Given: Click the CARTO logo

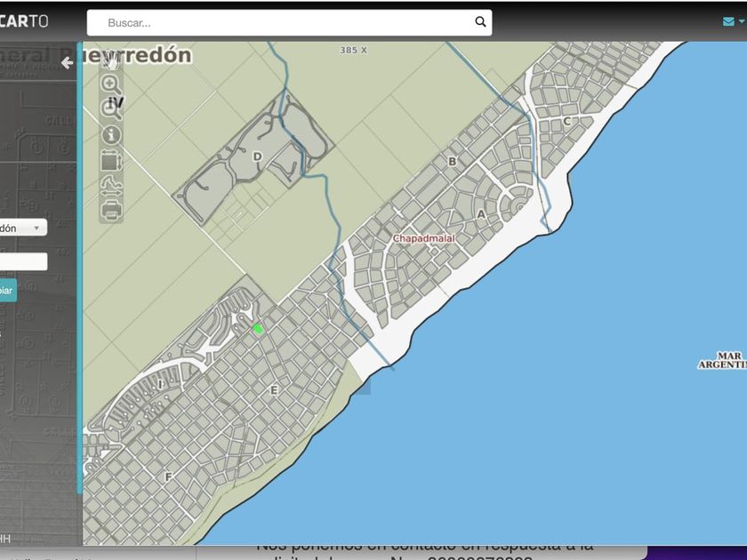Looking at the screenshot, I should (x=24, y=21).
